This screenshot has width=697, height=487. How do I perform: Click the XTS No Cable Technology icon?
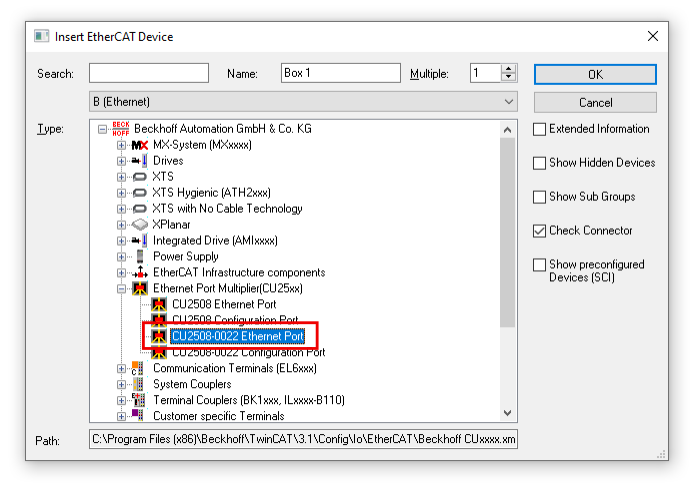point(140,209)
